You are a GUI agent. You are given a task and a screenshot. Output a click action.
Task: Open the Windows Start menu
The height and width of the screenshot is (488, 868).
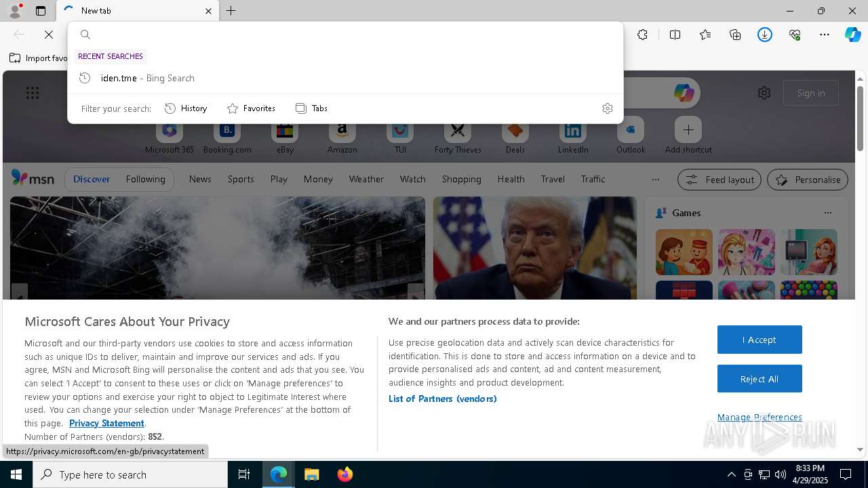tap(16, 474)
